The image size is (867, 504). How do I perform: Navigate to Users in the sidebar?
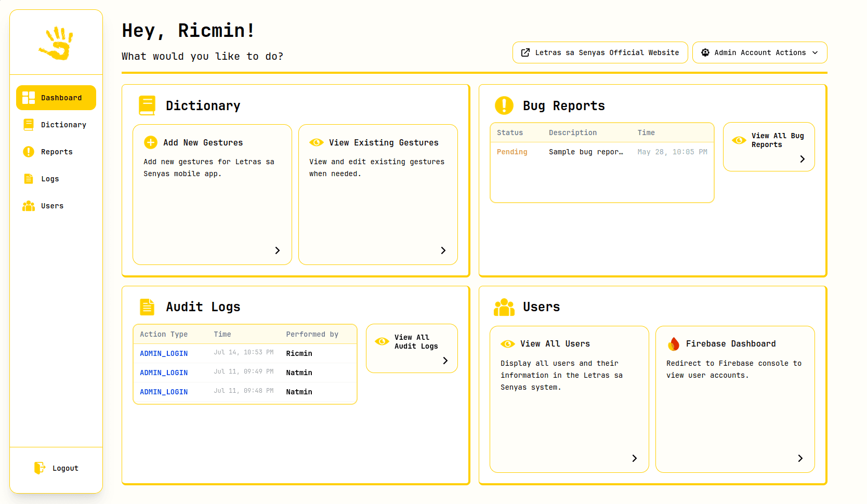coord(56,206)
